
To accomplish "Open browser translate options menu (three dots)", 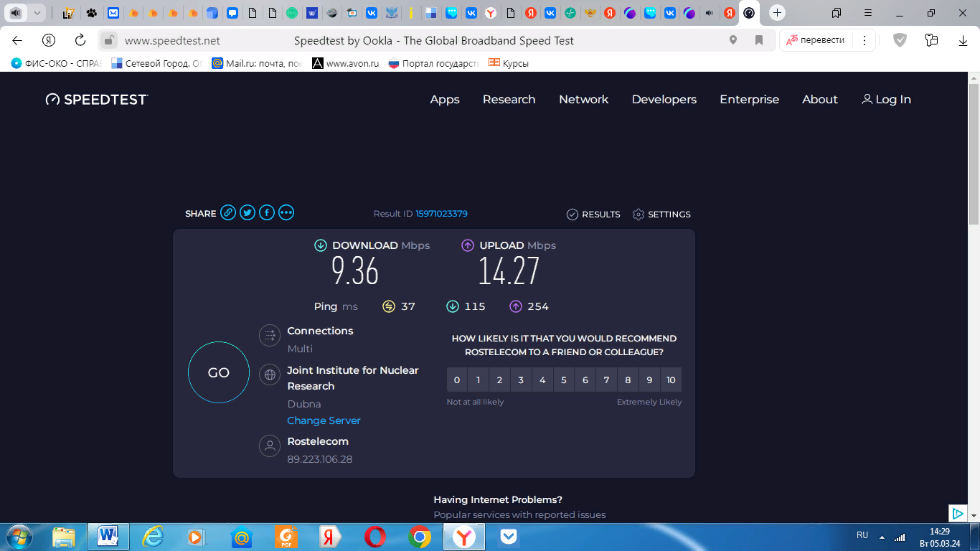I will point(864,40).
